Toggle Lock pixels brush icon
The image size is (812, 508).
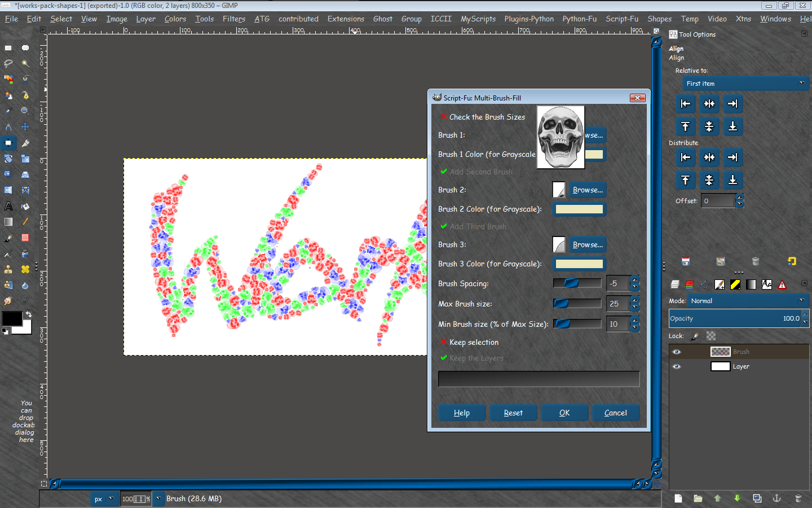(695, 336)
